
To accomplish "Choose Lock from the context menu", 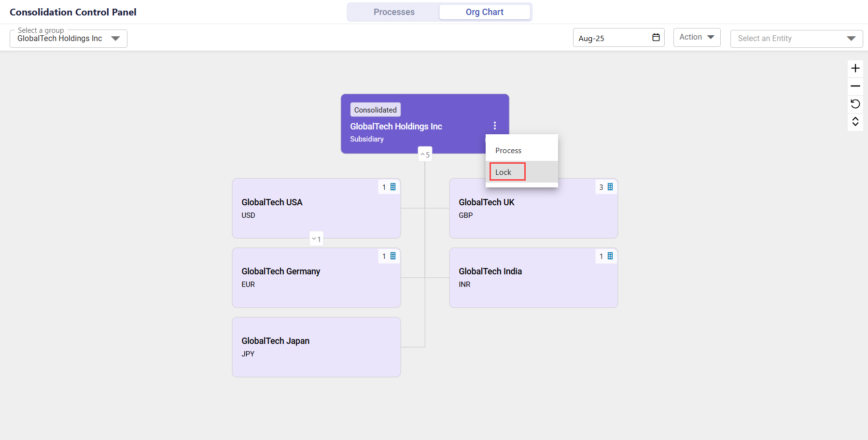I will [x=504, y=172].
